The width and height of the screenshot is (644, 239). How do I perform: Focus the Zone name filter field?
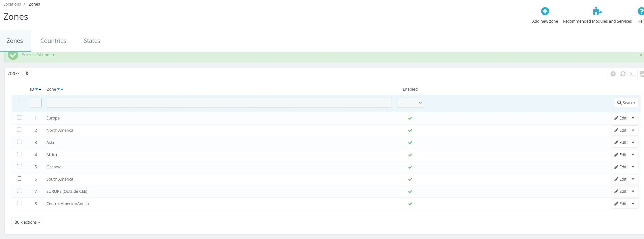pyautogui.click(x=219, y=103)
